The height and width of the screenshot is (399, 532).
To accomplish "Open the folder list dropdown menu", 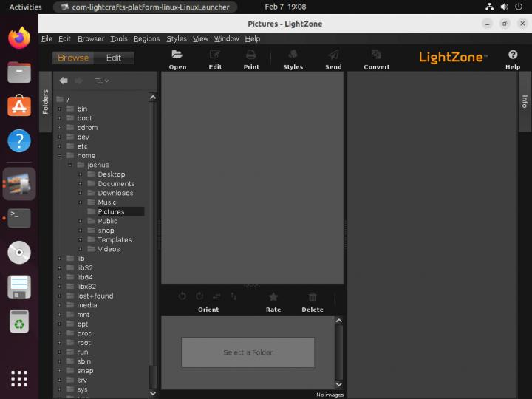I will (x=101, y=81).
